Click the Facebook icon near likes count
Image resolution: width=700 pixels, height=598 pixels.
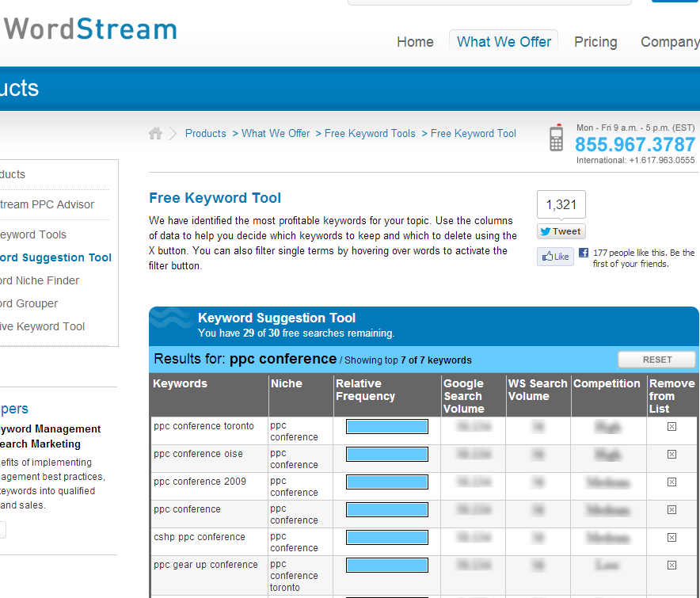pos(583,253)
